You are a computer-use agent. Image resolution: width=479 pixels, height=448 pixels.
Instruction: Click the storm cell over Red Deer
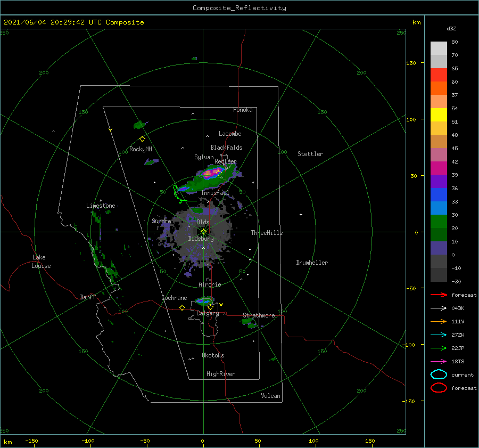[x=211, y=179]
